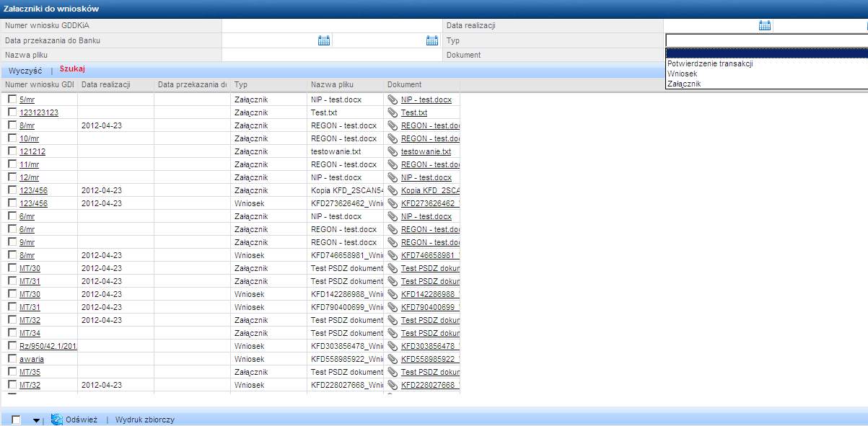
Task: Open request link MT/34
Action: point(30,333)
